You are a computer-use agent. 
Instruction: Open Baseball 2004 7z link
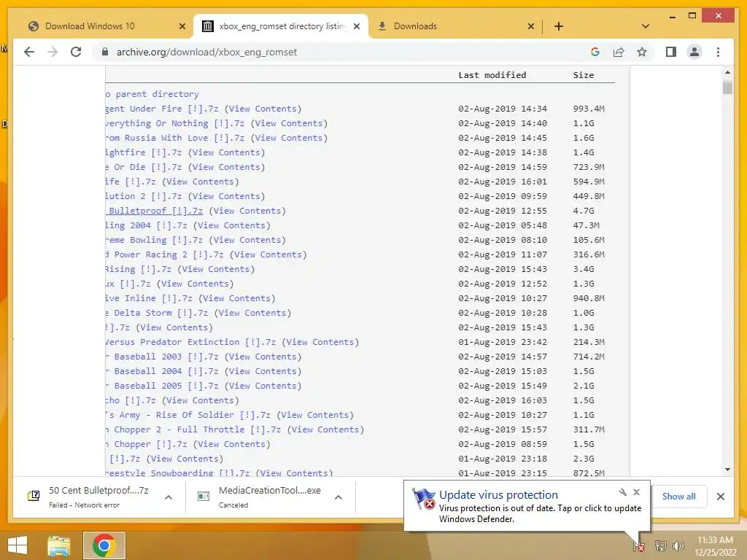(163, 371)
